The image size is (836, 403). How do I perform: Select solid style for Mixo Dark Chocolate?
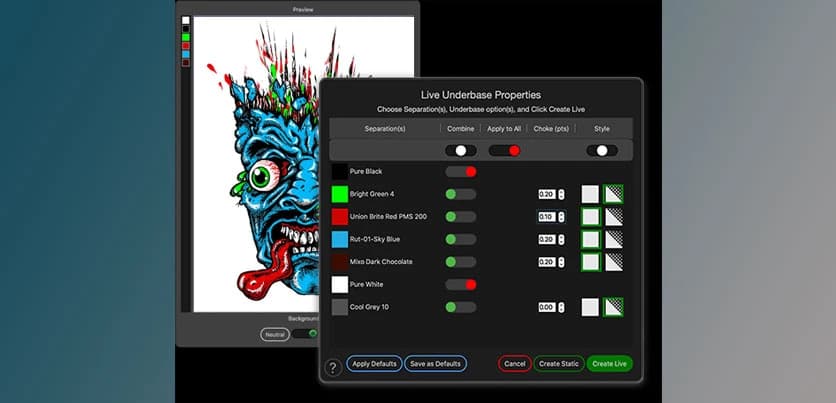pos(590,262)
